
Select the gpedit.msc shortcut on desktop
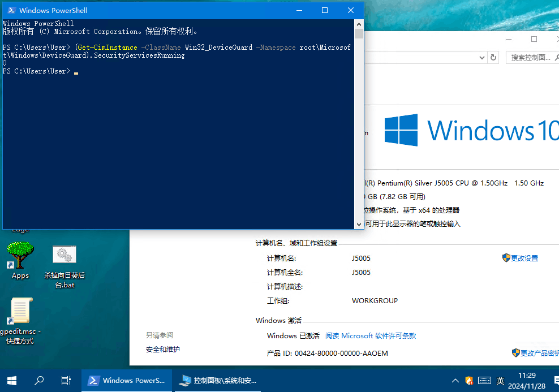click(20, 321)
